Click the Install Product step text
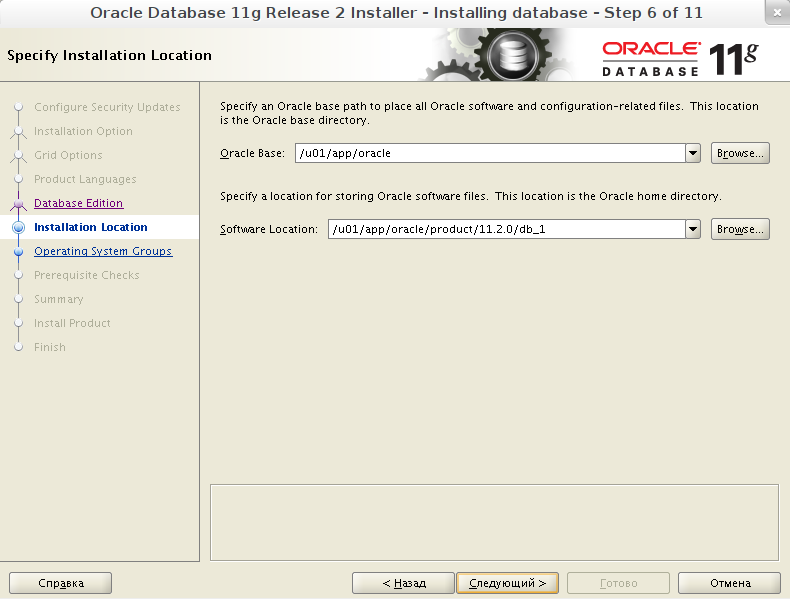This screenshot has height=599, width=790. 72,323
